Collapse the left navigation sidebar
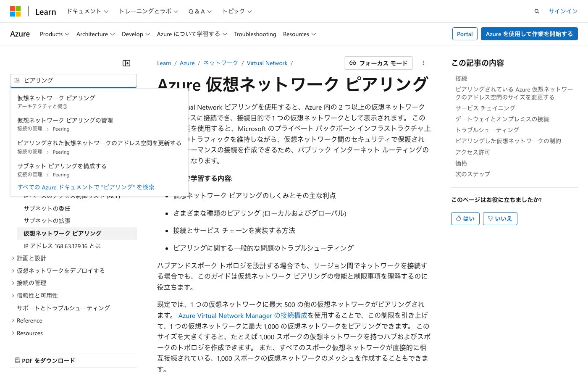The image size is (588, 378). [x=126, y=63]
